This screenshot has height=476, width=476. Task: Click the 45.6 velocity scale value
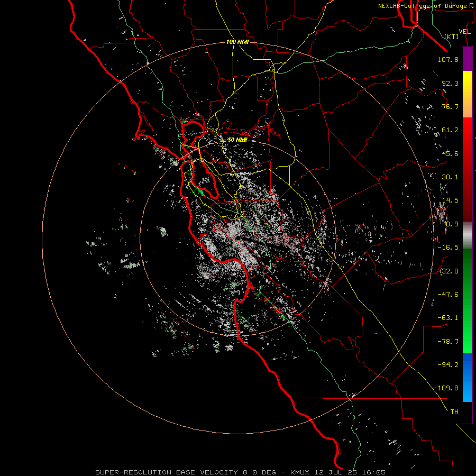pos(450,153)
